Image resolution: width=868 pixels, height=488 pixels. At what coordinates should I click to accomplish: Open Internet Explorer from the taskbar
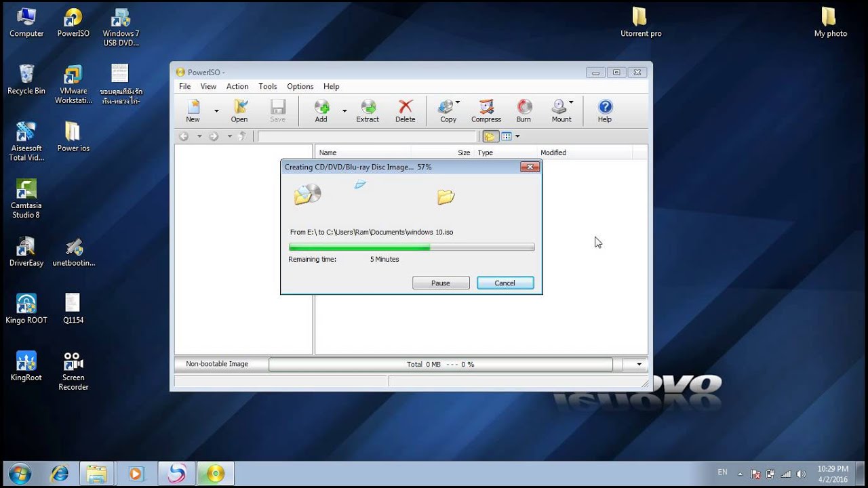click(x=58, y=473)
